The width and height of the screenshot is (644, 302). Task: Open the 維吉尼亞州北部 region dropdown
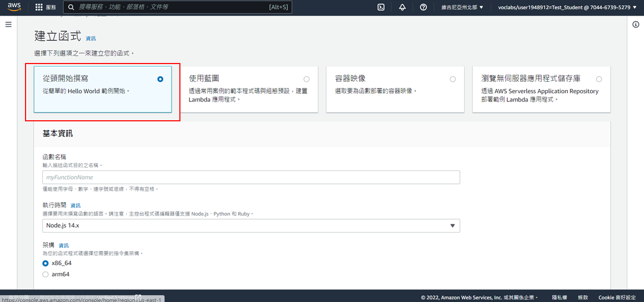(x=462, y=7)
